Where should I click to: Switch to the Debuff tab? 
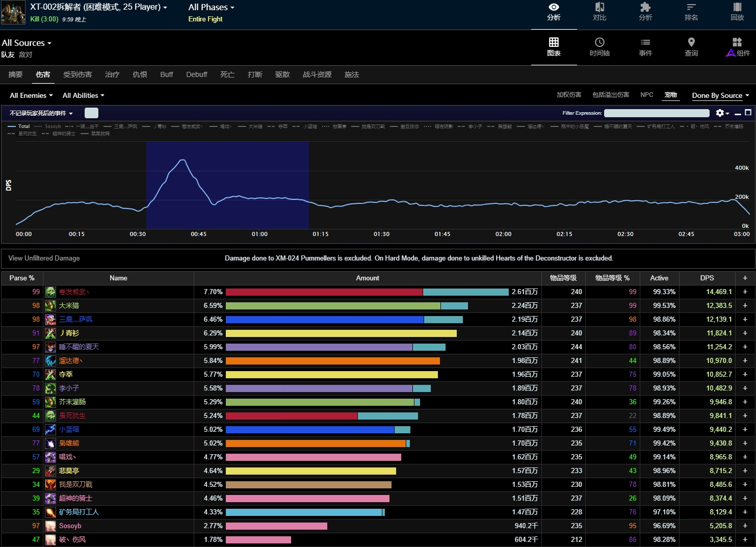197,74
